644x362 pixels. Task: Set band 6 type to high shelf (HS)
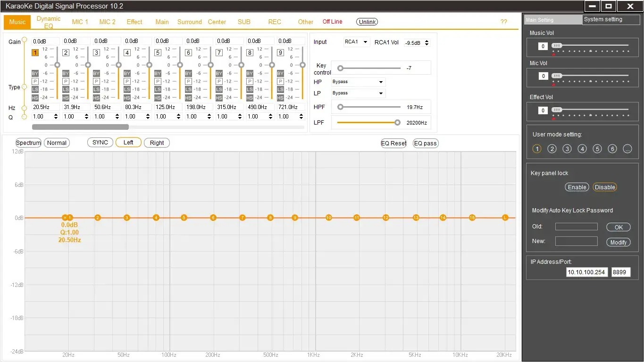188,98
